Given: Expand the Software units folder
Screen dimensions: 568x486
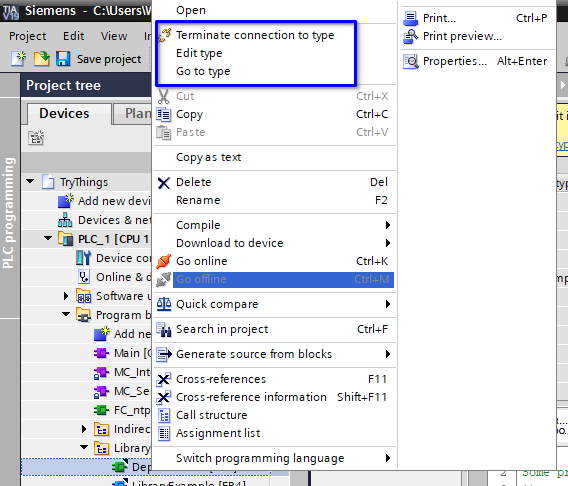Looking at the screenshot, I should pos(66,296).
